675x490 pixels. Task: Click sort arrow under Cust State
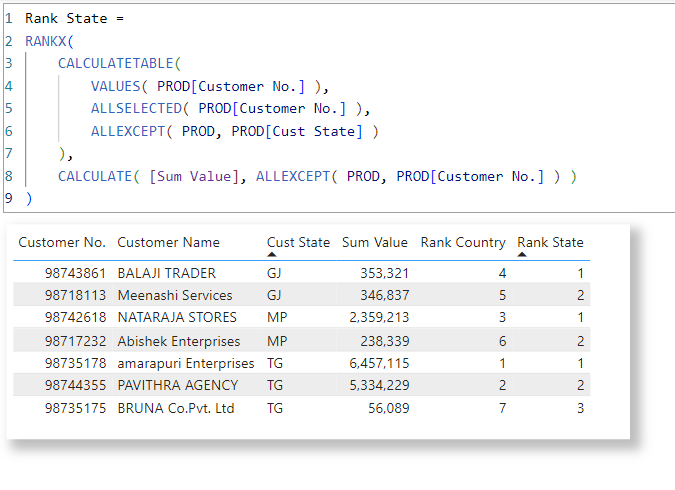[x=272, y=254]
